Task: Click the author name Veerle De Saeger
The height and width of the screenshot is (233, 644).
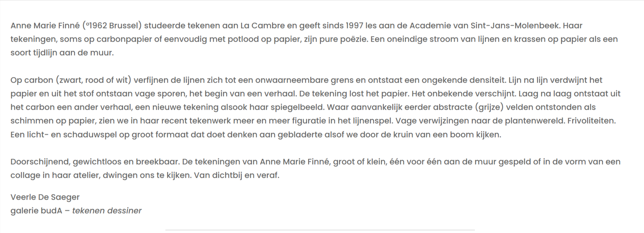Action: click(x=45, y=197)
